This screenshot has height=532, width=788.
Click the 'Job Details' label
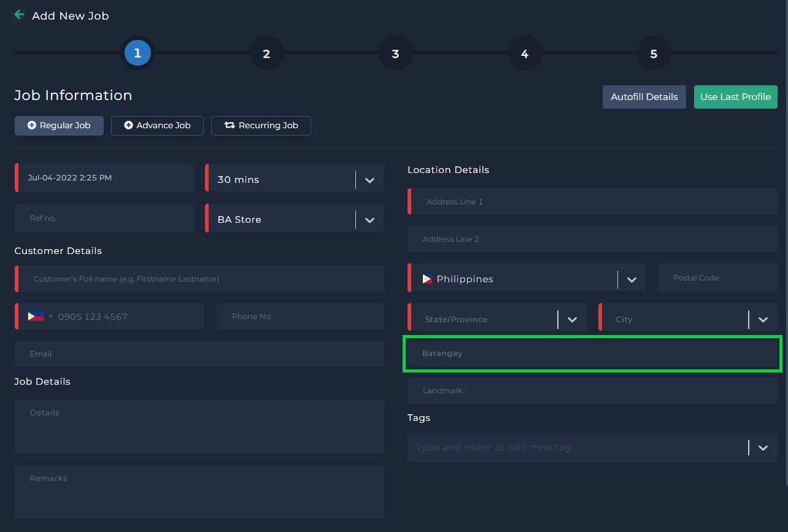tap(42, 381)
